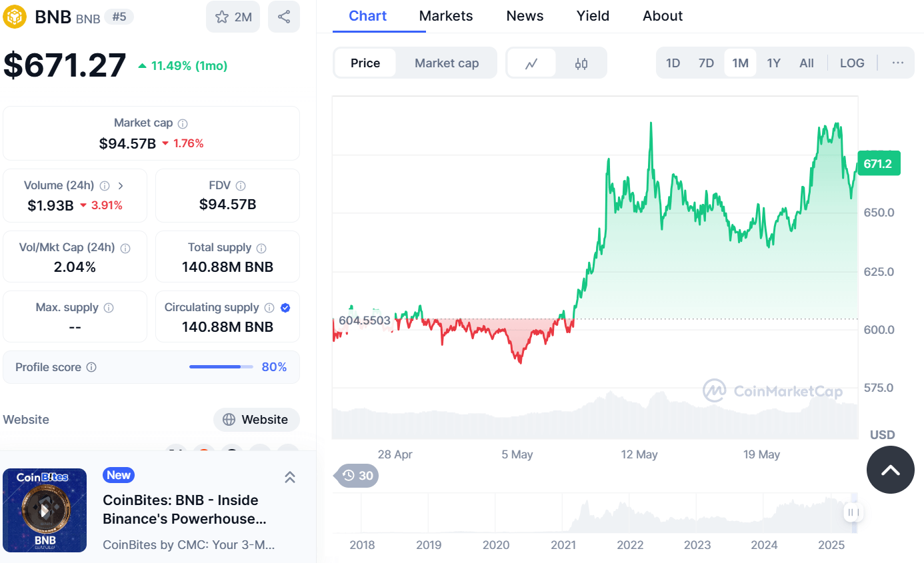Image resolution: width=924 pixels, height=563 pixels.
Task: Show Max. supply info icon
Action: (109, 308)
